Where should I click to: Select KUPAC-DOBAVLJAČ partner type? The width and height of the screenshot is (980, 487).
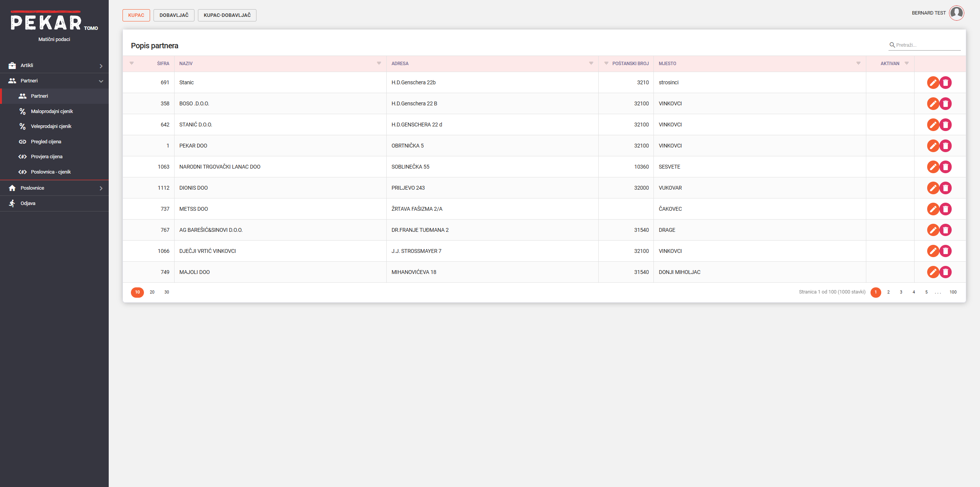pos(227,15)
